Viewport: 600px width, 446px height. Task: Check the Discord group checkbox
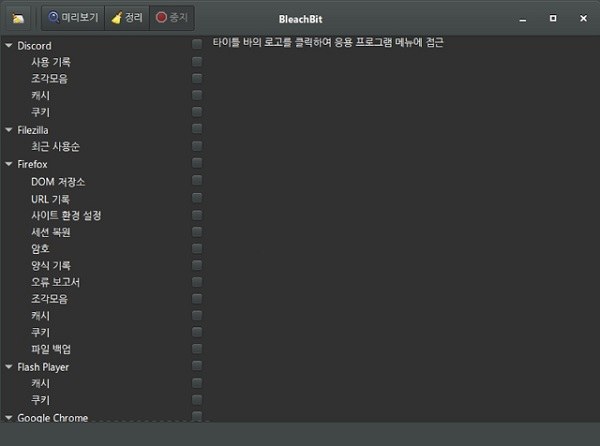tap(197, 44)
